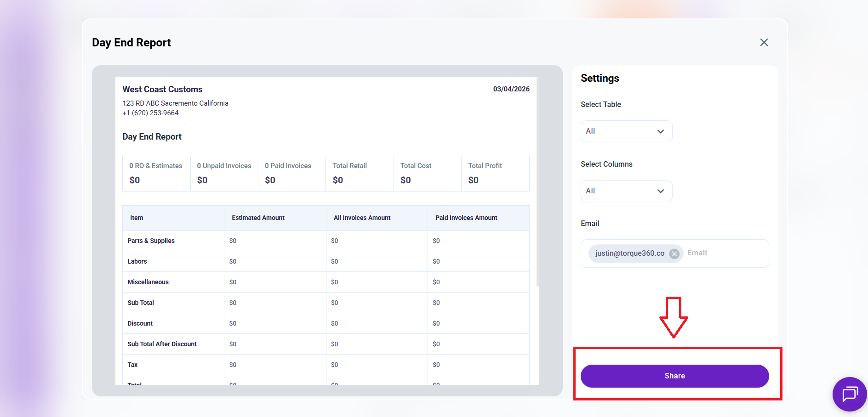
Task: Open the chat support widget
Action: 849,394
